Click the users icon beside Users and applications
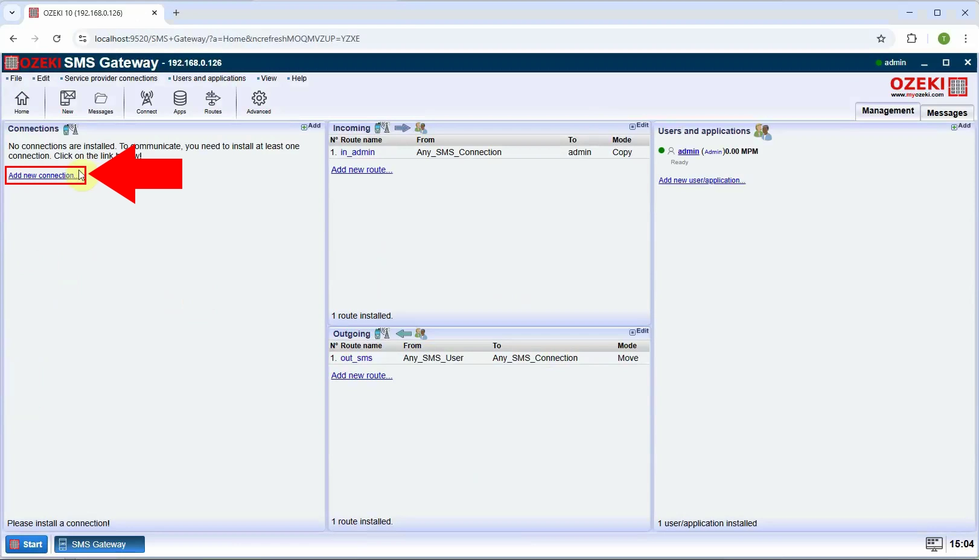This screenshot has height=560, width=979. tap(763, 132)
